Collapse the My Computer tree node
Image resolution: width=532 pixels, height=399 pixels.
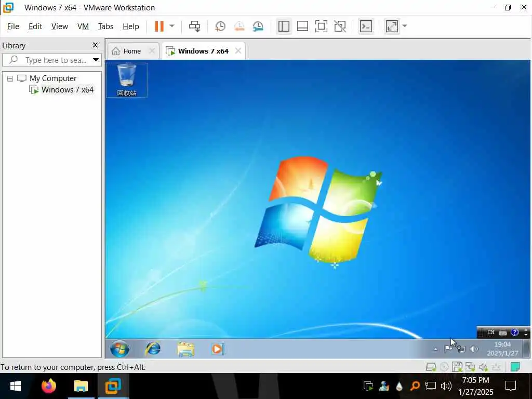[10, 78]
